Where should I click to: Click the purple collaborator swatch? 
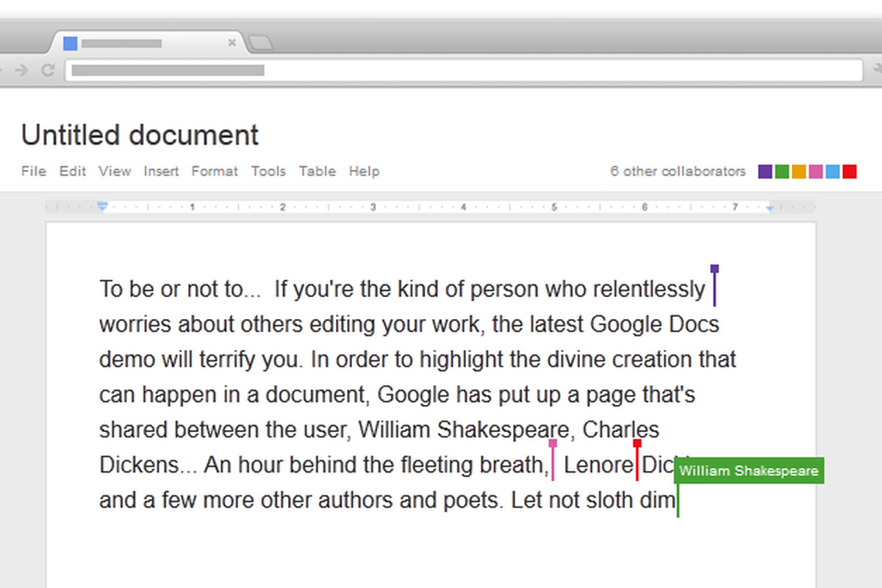[765, 172]
